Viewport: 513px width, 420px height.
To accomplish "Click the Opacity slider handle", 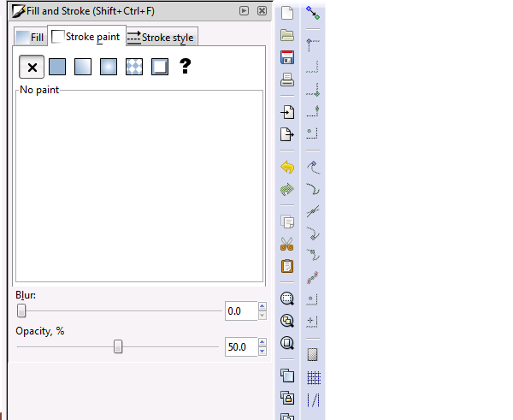I will point(119,346).
